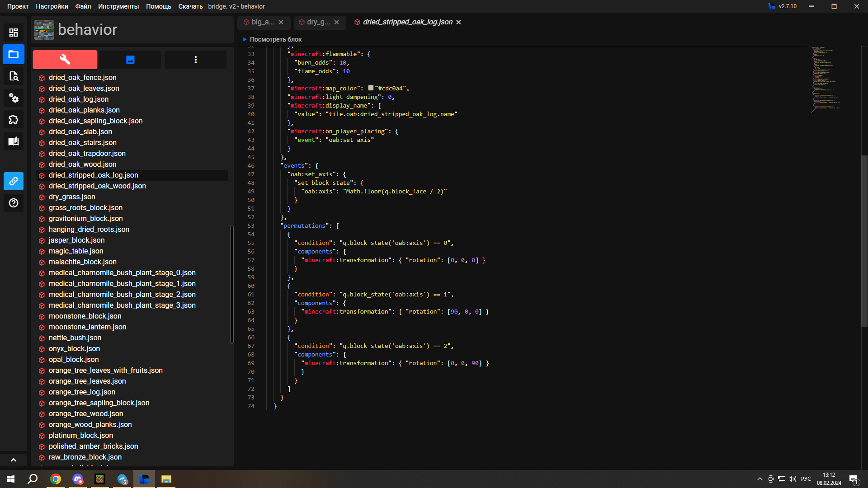
Task: Open the Find and Replace file-search sidebar icon
Action: point(14,76)
